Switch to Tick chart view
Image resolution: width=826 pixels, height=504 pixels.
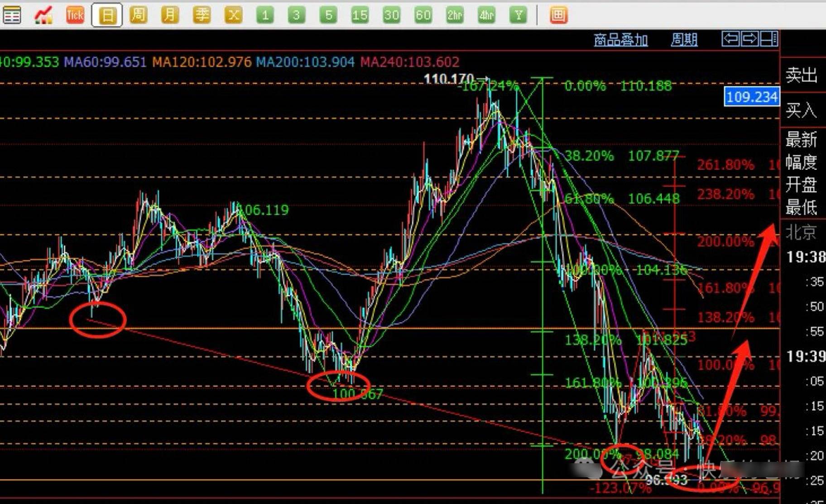tap(75, 15)
